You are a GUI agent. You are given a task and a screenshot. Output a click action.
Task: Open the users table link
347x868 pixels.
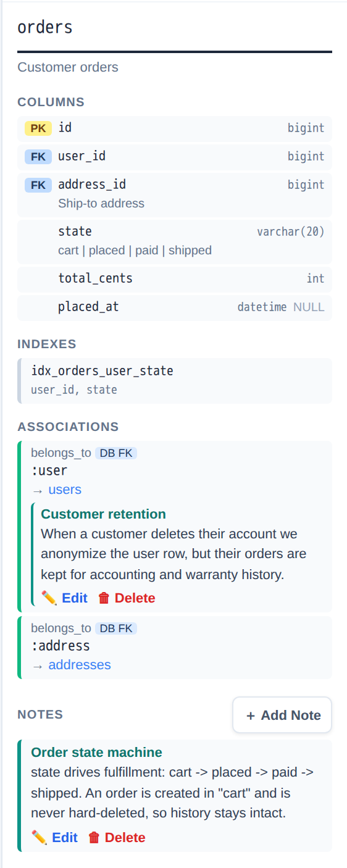[x=65, y=490]
